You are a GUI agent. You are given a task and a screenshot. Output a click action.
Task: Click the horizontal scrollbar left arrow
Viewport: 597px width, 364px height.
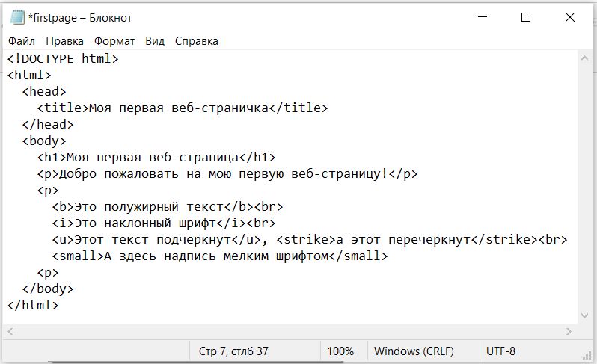tap(10, 331)
